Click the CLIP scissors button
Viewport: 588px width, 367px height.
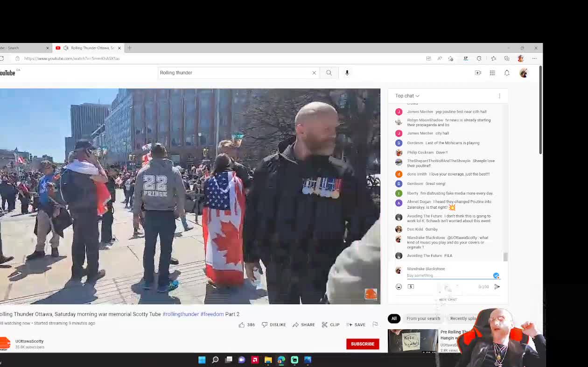[331, 325]
